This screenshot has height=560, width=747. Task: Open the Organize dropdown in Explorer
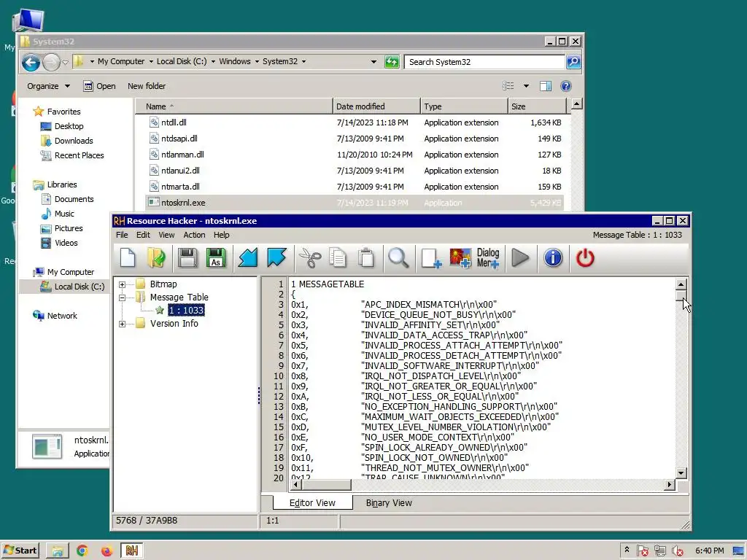click(x=48, y=86)
